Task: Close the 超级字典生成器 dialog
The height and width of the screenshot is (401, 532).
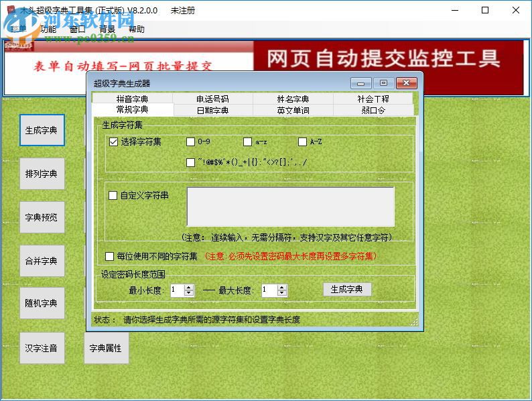Action: [407, 83]
